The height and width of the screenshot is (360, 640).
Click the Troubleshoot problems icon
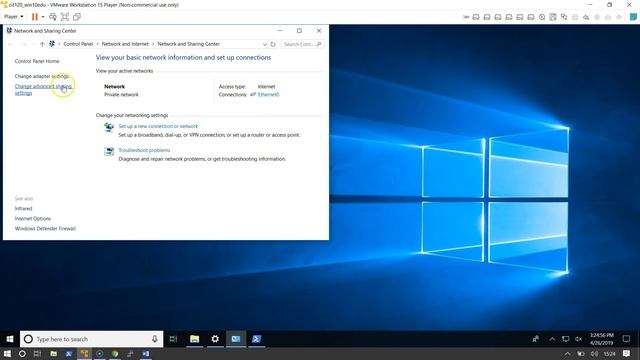tap(109, 151)
